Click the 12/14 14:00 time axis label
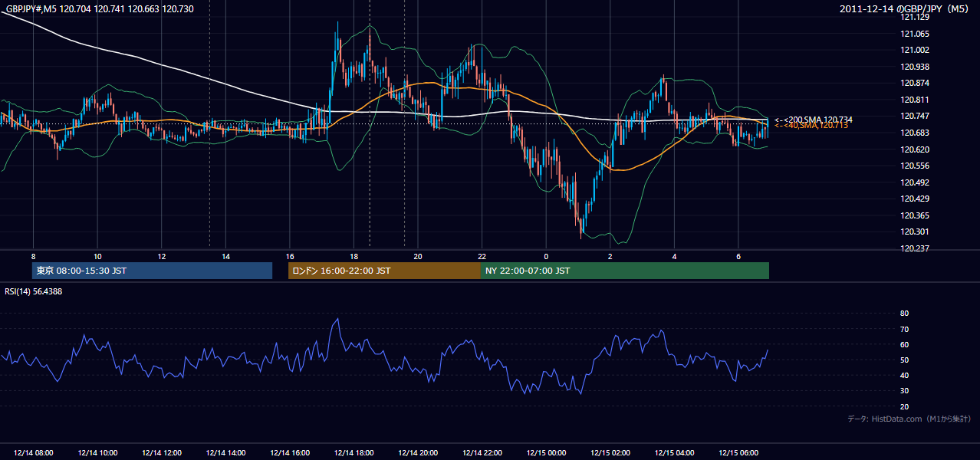 (225, 453)
